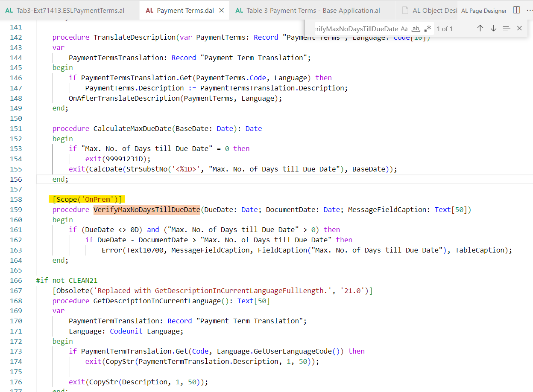Click 'GetUserLanguageCode' on line 173

pos(293,351)
